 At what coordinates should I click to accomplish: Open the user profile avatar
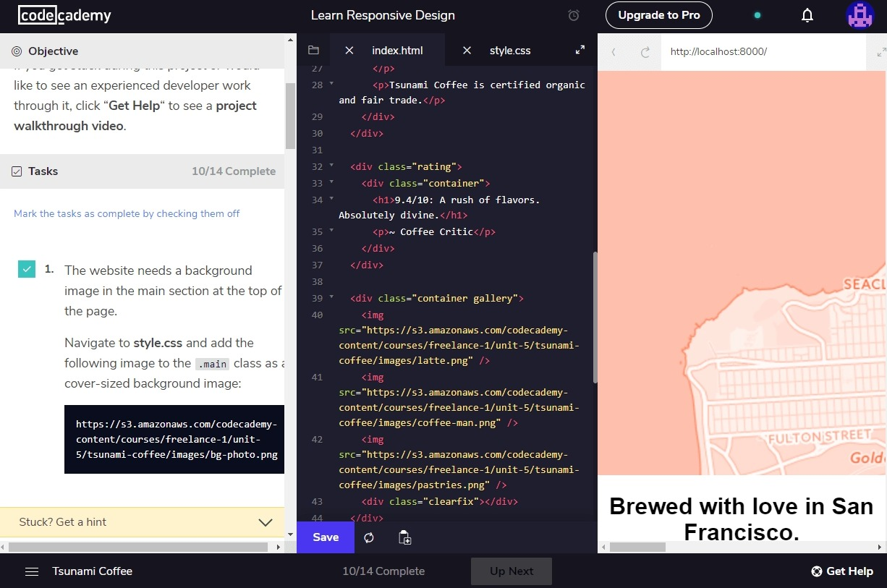[860, 15]
